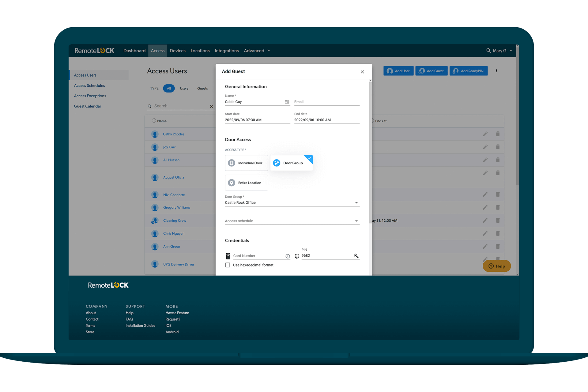Open the Door Group dropdown showing Castle Rock Office
This screenshot has height=392, width=588.
[x=292, y=202]
